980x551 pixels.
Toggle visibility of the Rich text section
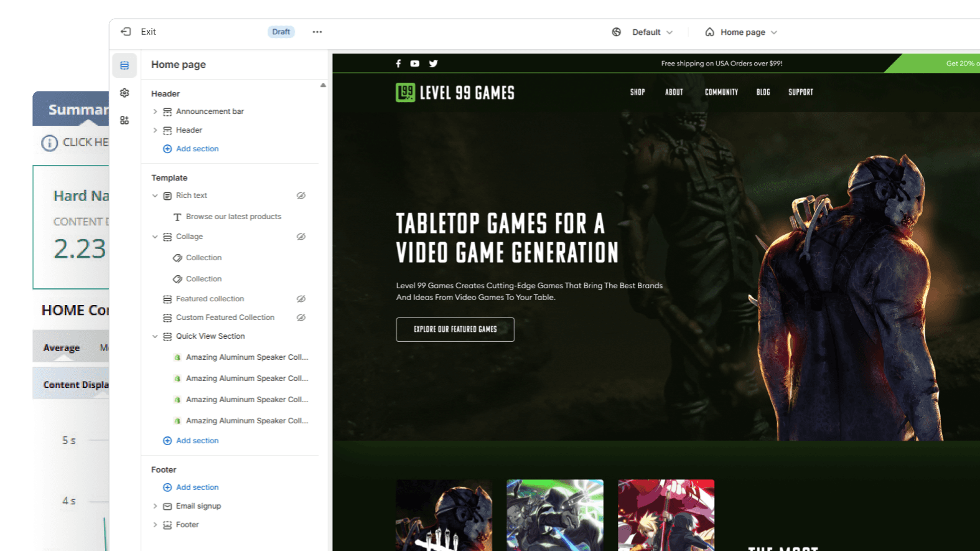301,195
